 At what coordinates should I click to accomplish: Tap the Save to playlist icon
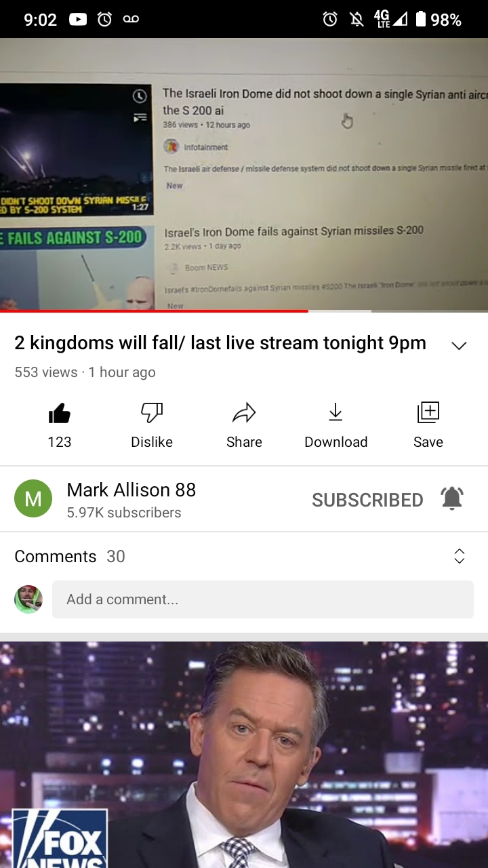pyautogui.click(x=428, y=412)
